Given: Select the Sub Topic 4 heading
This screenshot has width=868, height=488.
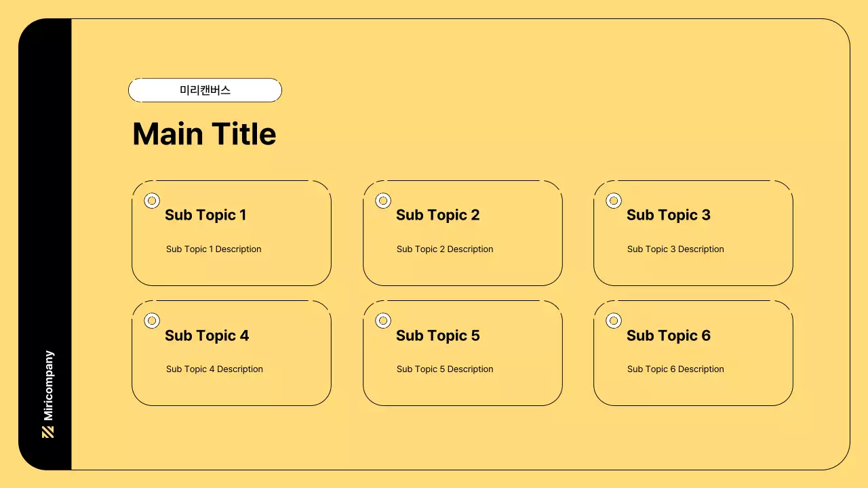Looking at the screenshot, I should pyautogui.click(x=207, y=335).
